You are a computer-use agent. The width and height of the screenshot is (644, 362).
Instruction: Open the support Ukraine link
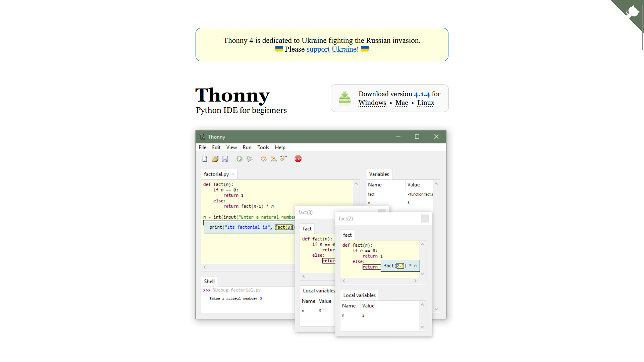(x=331, y=49)
